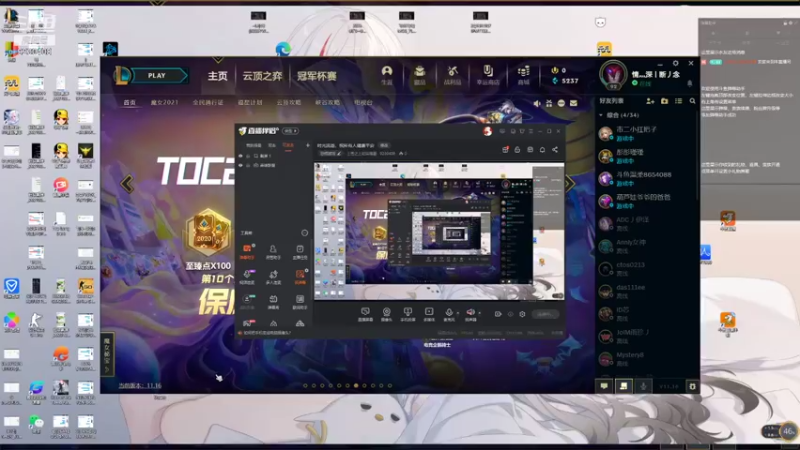Click record video icon in streaming bar
This screenshot has width=800, height=450.
point(498,314)
